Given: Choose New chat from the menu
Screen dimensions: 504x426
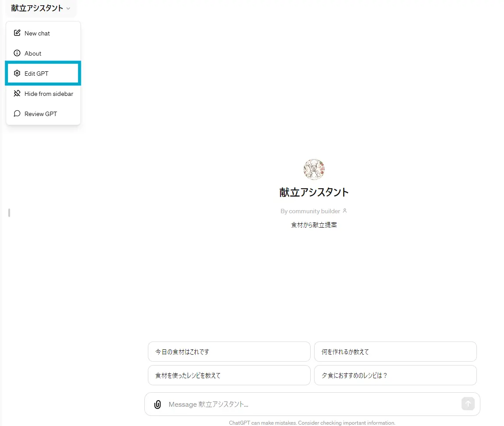Looking at the screenshot, I should [37, 33].
